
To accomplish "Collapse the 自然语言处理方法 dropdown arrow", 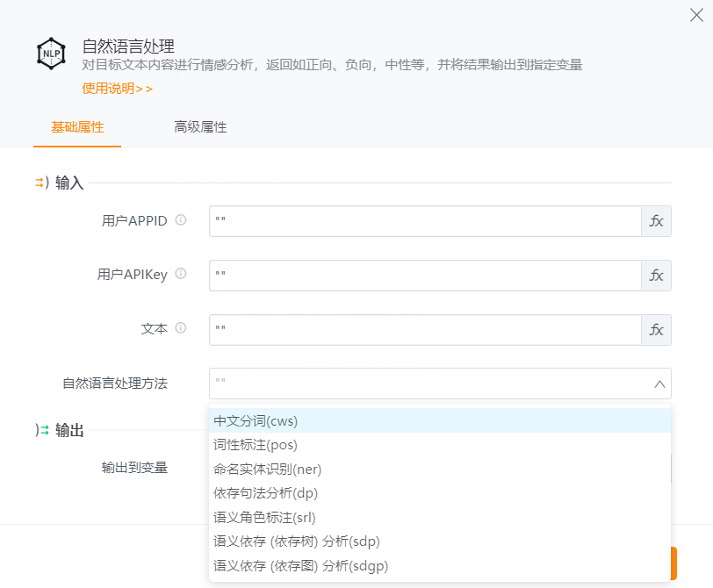I will tap(659, 384).
